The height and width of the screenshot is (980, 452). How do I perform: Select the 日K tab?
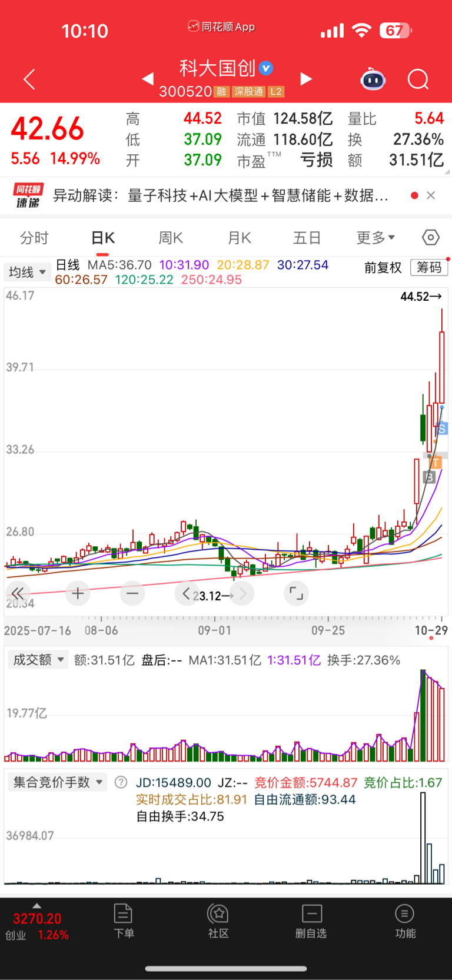click(103, 238)
